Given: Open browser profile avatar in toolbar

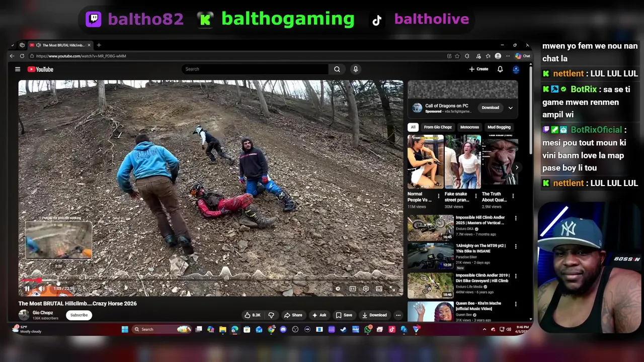Looking at the screenshot, I should tap(498, 56).
